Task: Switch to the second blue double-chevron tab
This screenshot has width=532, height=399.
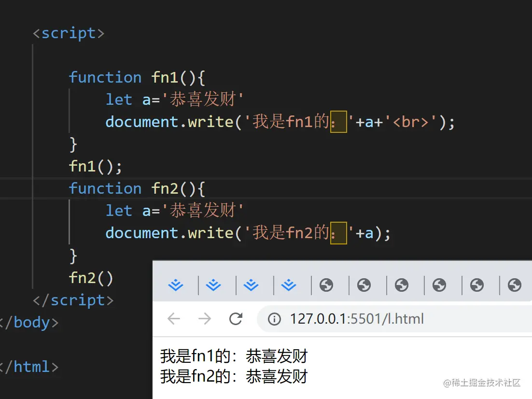Action: click(213, 285)
